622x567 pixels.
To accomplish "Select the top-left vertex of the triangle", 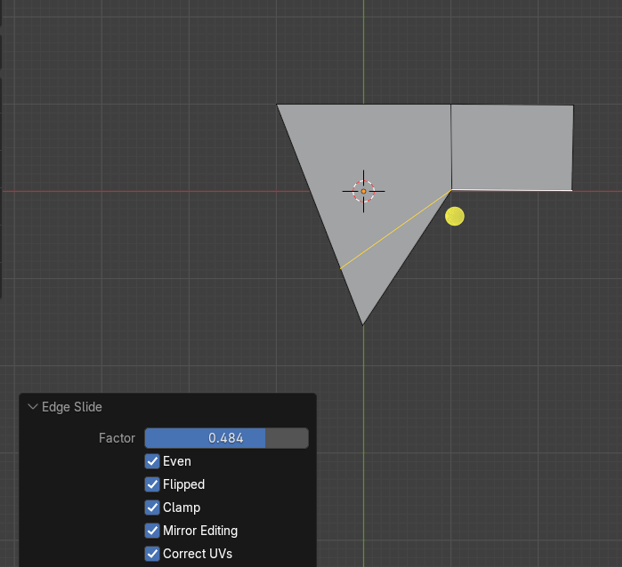I will pyautogui.click(x=278, y=104).
